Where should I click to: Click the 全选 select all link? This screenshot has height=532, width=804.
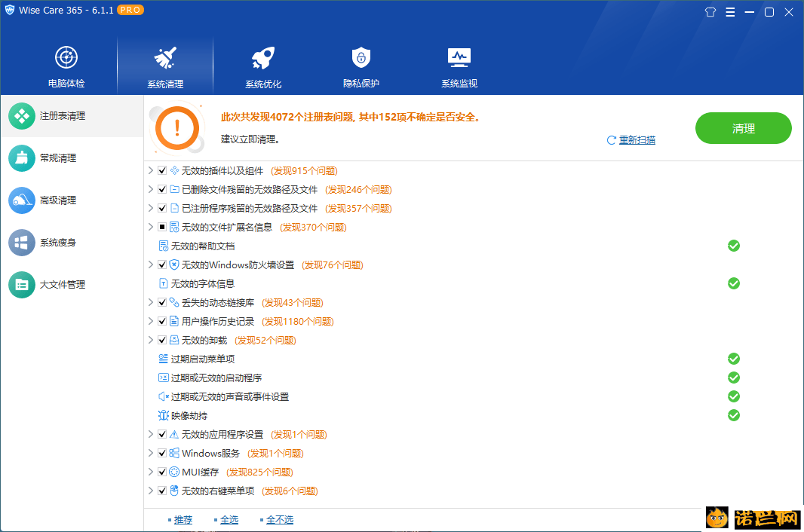point(229,520)
